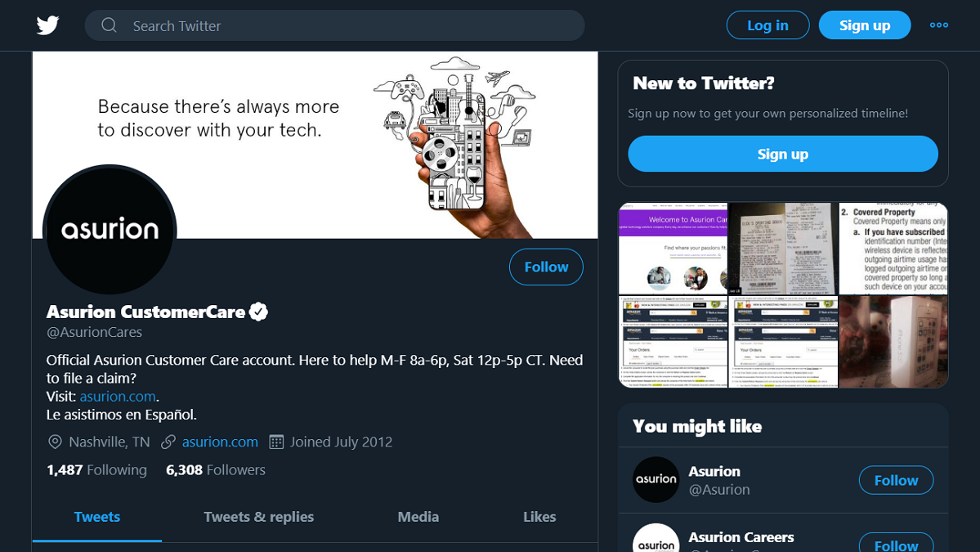Click the search magnifier icon
Image resolution: width=980 pixels, height=552 pixels.
click(109, 25)
